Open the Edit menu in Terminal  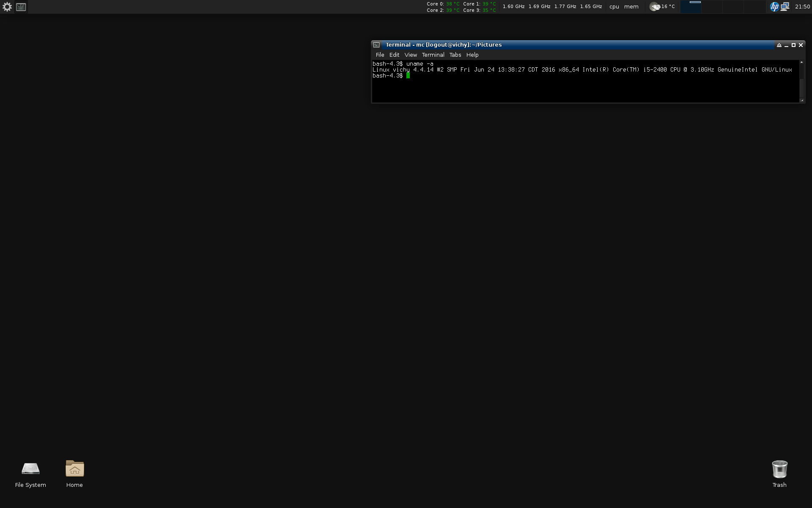click(x=394, y=55)
